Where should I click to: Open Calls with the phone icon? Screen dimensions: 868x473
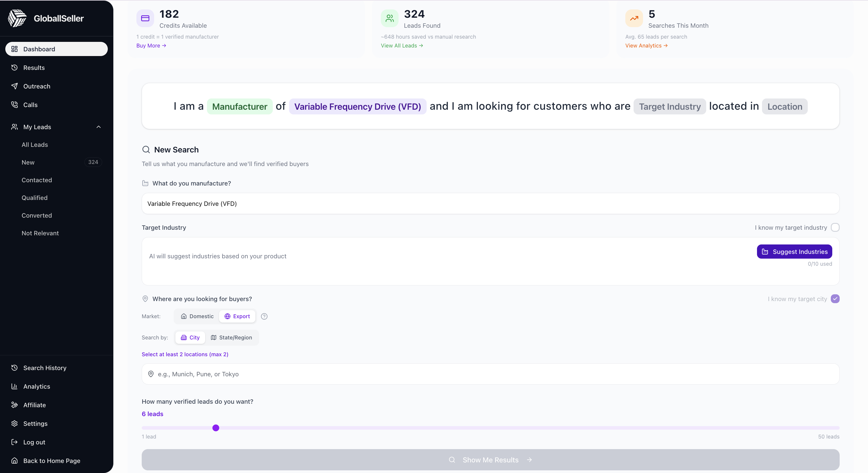click(14, 105)
